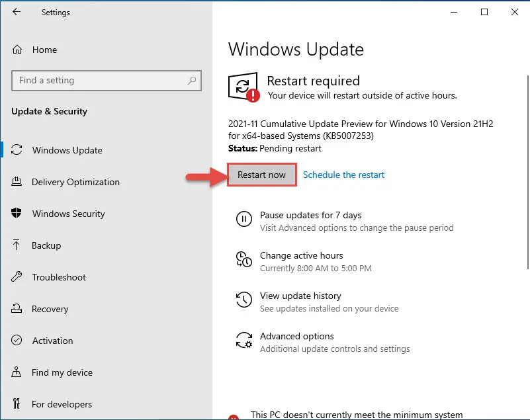This screenshot has height=420, width=530.
Task: Focus the Find a setting search field
Action: pyautogui.click(x=107, y=81)
